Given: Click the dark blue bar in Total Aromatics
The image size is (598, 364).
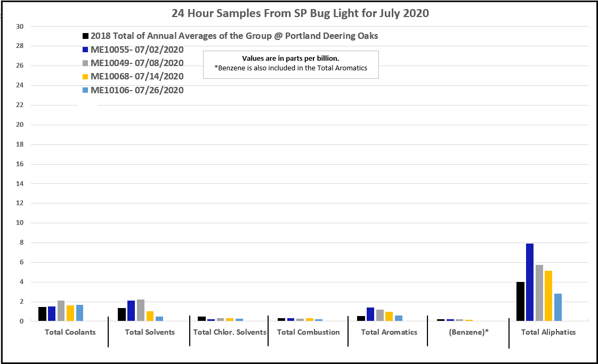Looking at the screenshot, I should [x=370, y=314].
